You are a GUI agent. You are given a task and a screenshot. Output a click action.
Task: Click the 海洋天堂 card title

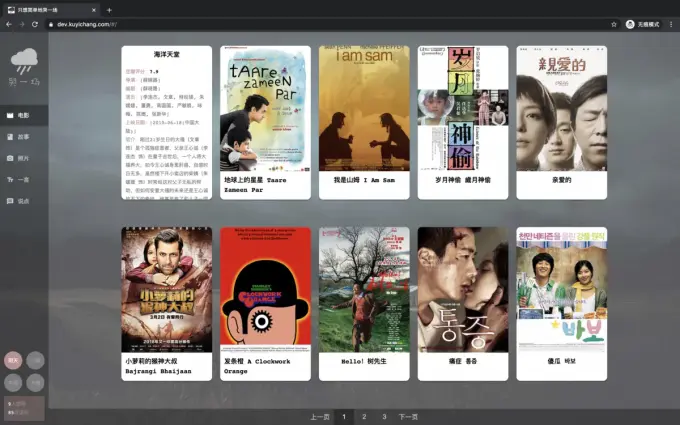point(167,54)
